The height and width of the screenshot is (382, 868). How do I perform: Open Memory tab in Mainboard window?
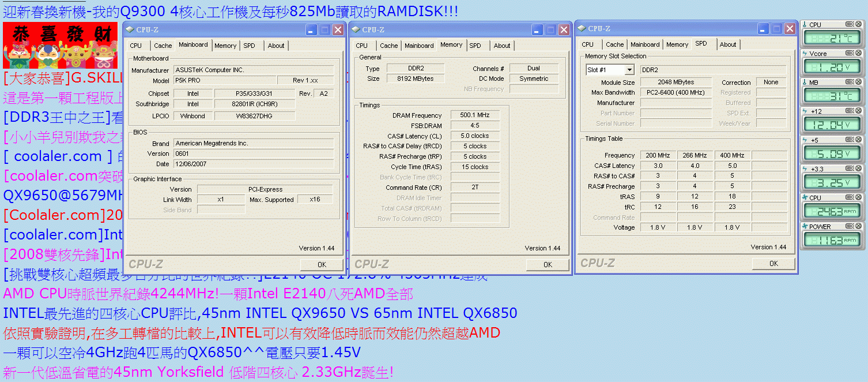(225, 46)
